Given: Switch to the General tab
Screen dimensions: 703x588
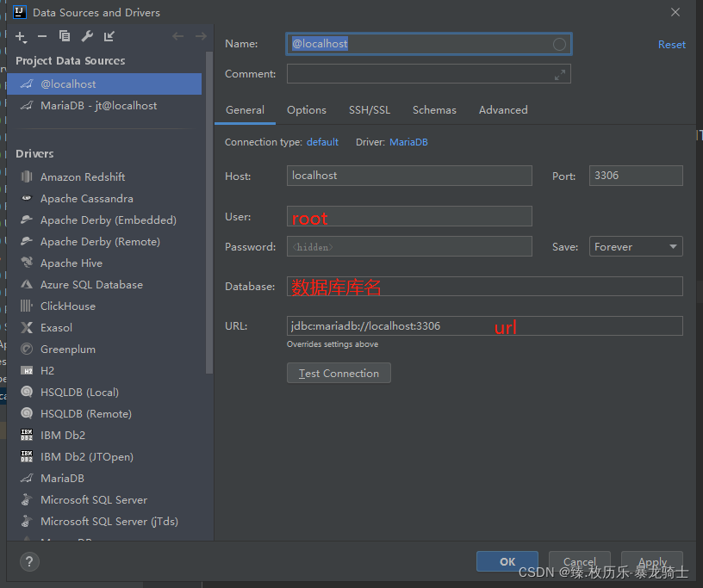Looking at the screenshot, I should coord(245,110).
